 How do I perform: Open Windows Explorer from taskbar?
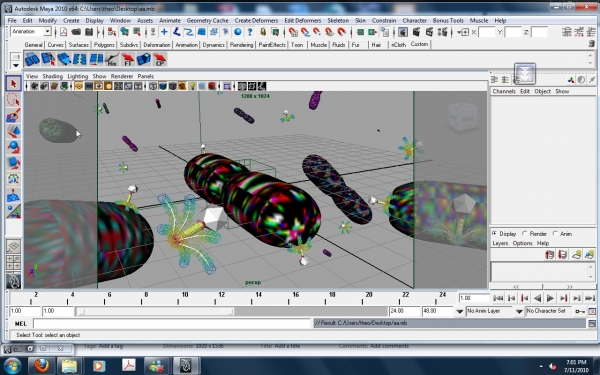coord(70,365)
